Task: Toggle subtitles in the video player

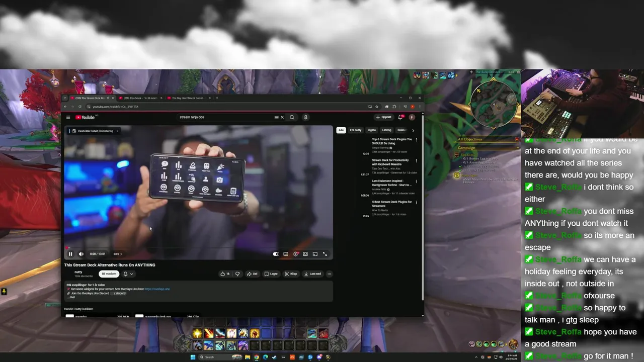Action: [x=286, y=254]
